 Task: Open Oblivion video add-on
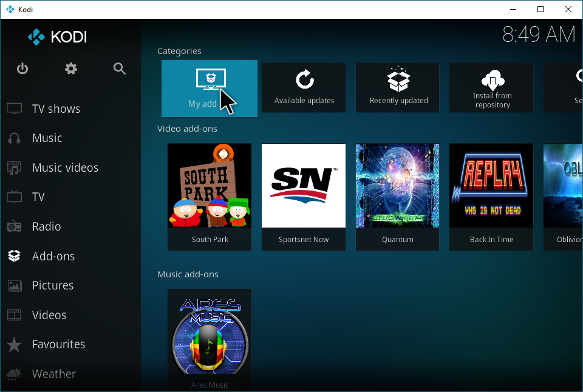[x=563, y=197]
